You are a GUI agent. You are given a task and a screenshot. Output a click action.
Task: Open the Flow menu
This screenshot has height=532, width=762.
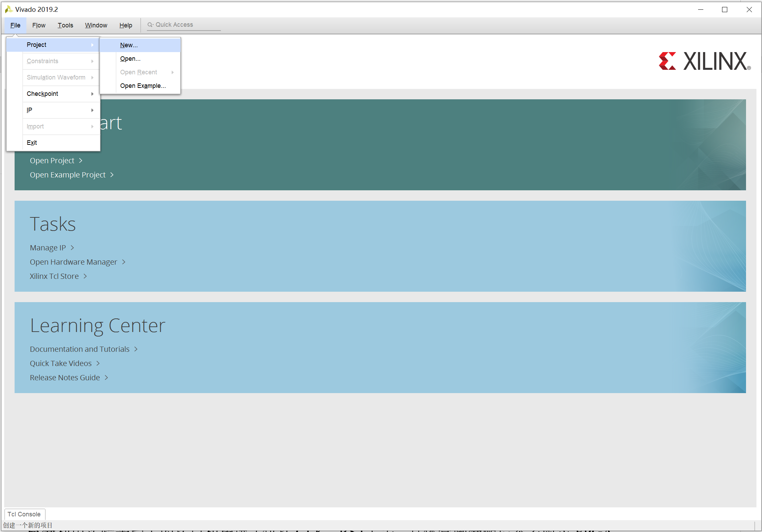[x=39, y=25]
